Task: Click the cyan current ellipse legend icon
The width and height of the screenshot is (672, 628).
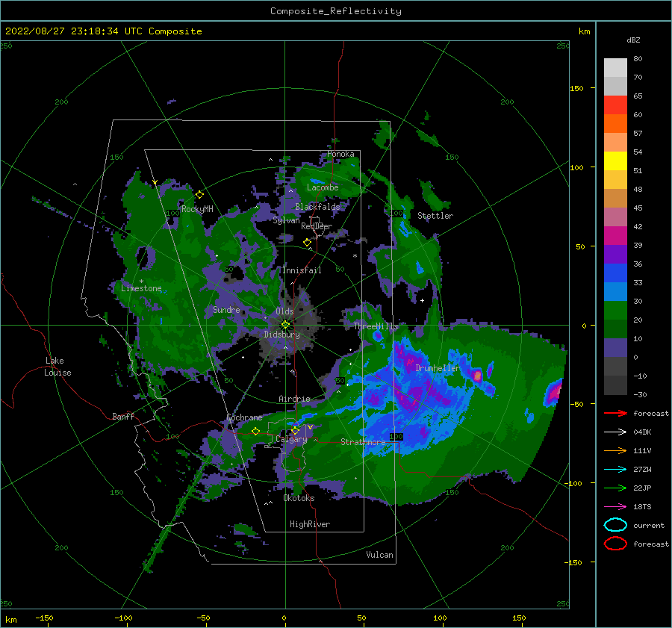Action: tap(615, 525)
